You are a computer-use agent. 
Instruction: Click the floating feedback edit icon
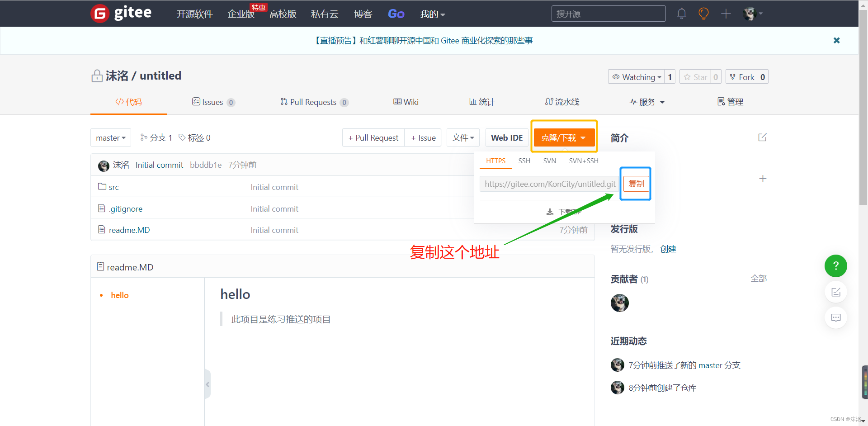(x=835, y=292)
